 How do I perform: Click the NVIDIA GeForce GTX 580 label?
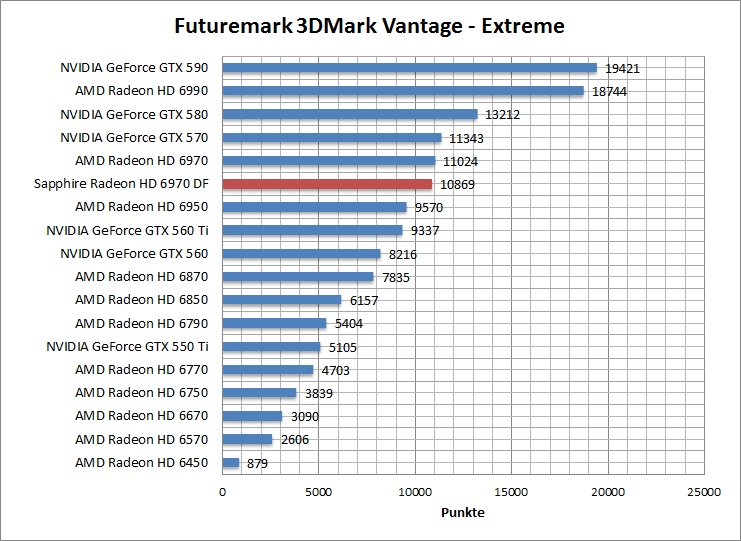click(x=134, y=114)
